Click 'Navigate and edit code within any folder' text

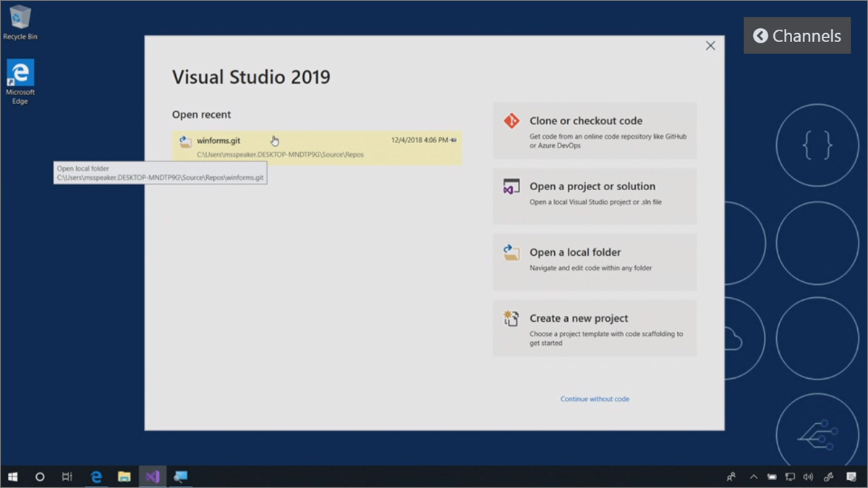590,268
